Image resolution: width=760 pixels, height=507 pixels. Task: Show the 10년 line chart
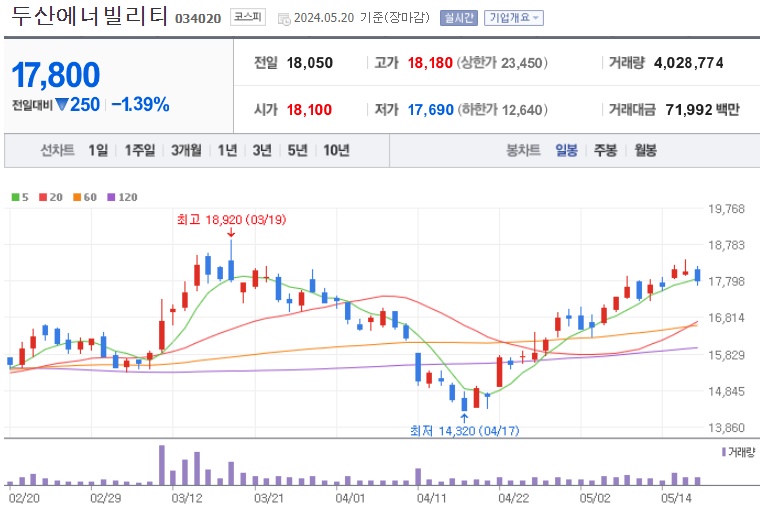coord(336,150)
